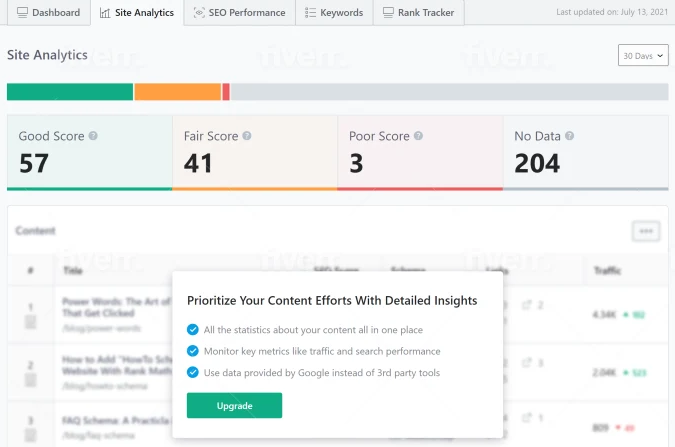Click the No Data help icon
The width and height of the screenshot is (675, 447).
(570, 136)
